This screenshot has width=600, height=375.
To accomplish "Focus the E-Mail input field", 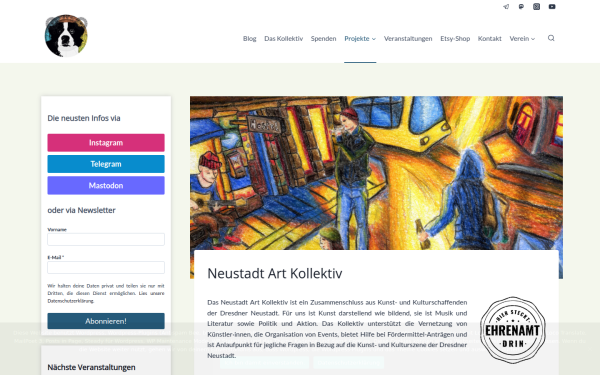I will coord(106,267).
